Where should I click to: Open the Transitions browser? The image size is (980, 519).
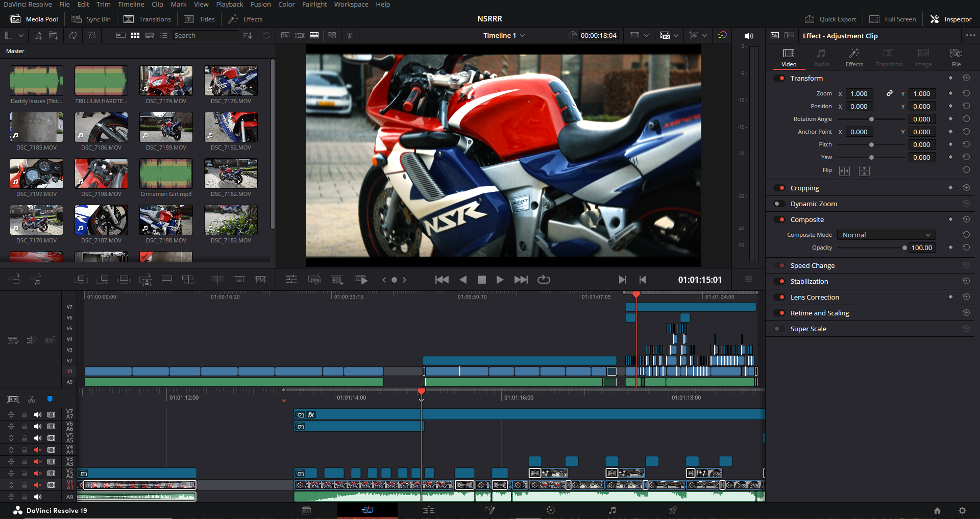[148, 19]
